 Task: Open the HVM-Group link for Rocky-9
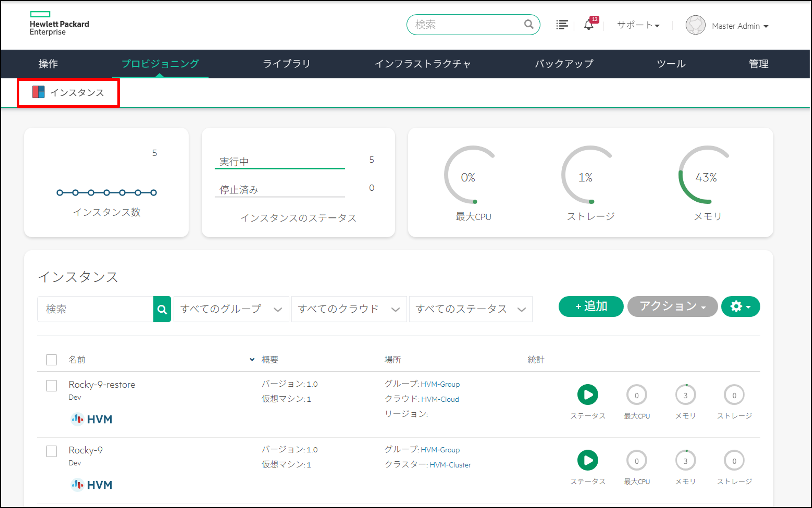[x=440, y=450]
